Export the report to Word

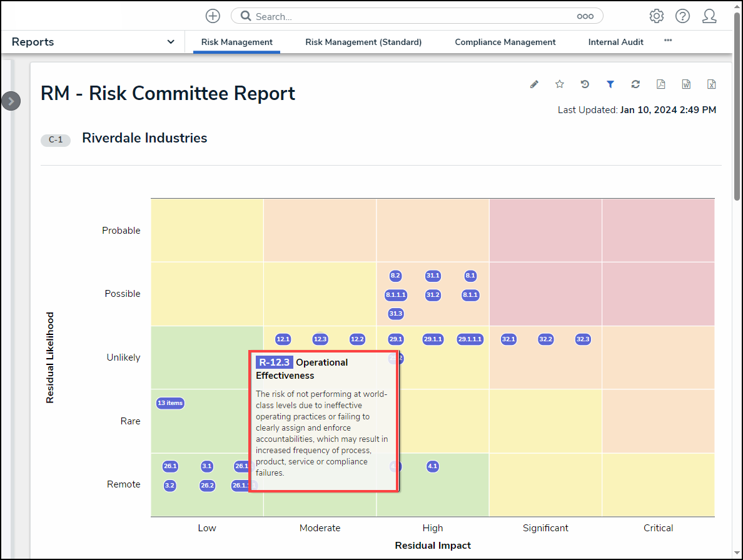tap(686, 84)
